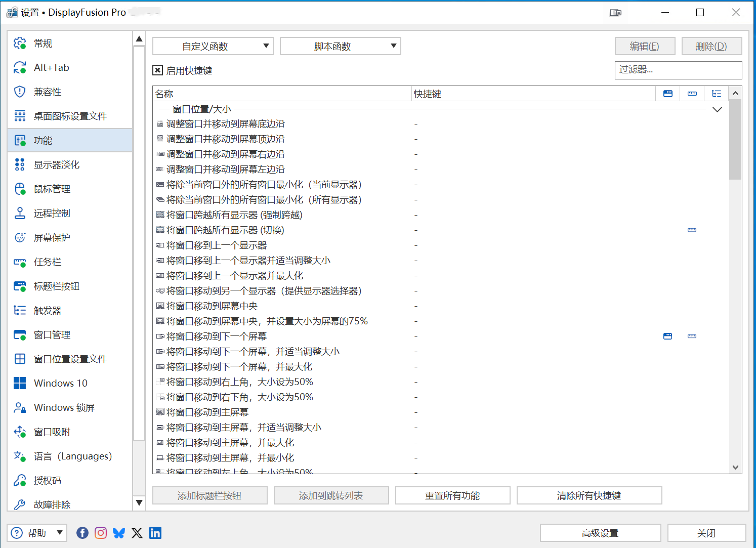Select the 标题栏按钮 icon

tap(20, 286)
